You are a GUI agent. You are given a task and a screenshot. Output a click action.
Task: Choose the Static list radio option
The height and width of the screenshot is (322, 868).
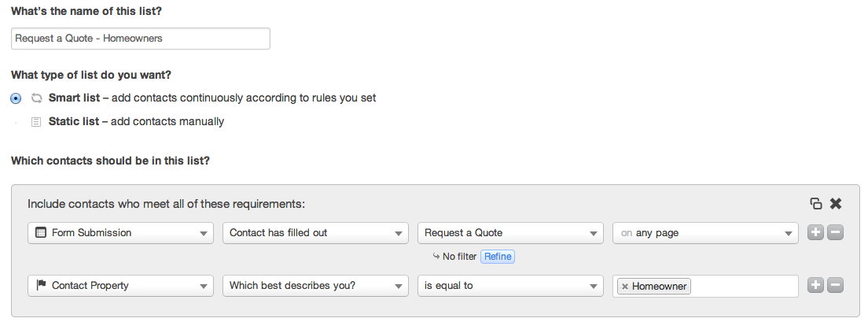(x=17, y=122)
